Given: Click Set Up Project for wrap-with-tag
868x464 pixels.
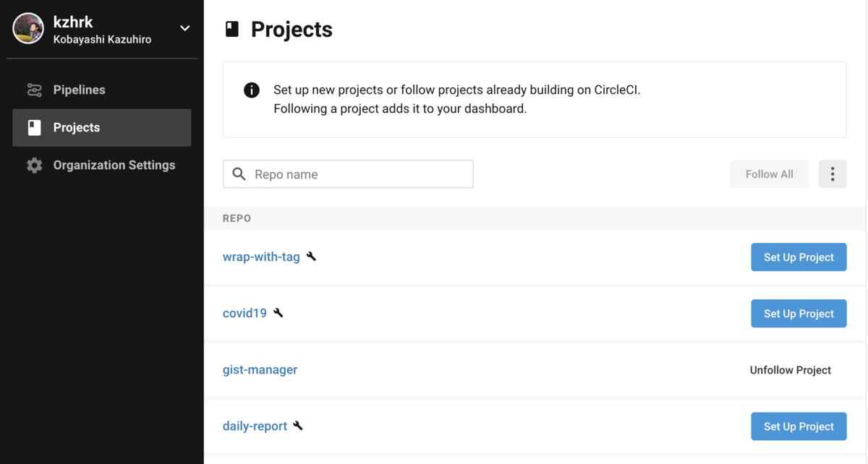Looking at the screenshot, I should click(x=799, y=257).
